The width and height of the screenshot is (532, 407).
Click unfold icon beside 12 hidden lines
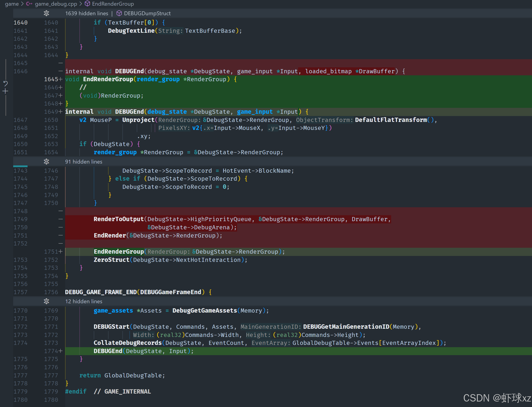(46, 301)
